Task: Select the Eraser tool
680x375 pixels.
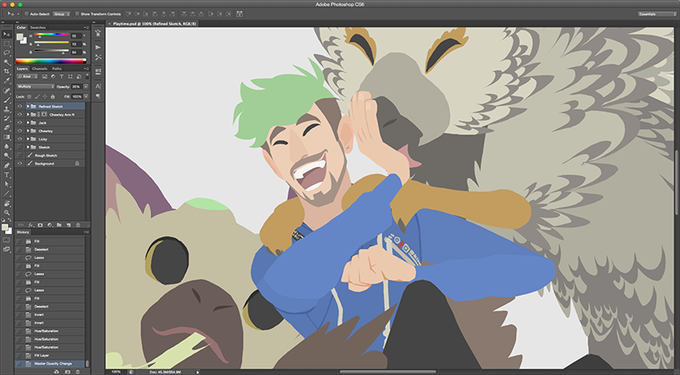Action: 7,128
